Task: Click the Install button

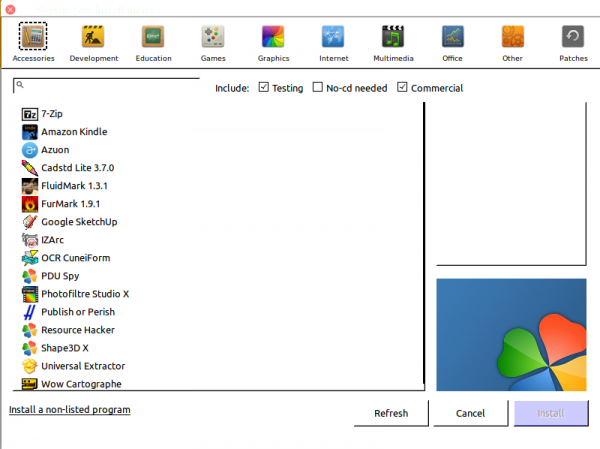Action: (551, 413)
